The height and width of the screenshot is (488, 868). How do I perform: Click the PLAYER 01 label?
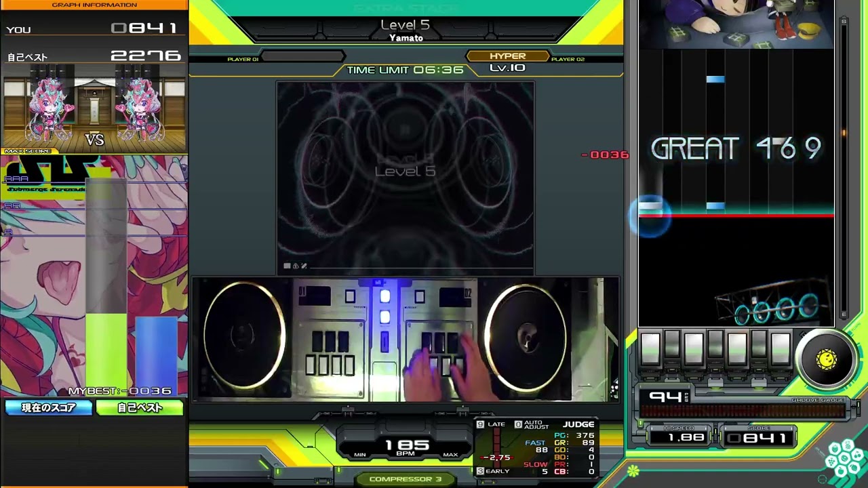(243, 60)
